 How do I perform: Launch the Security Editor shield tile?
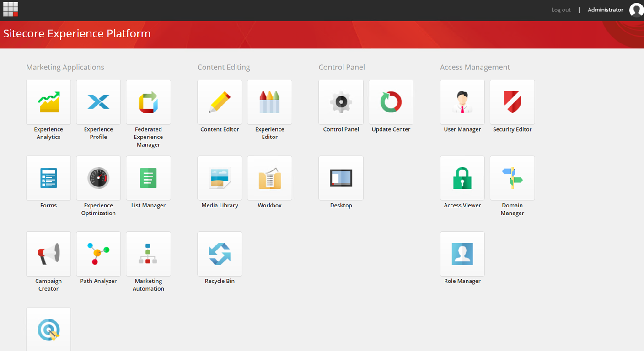click(x=512, y=102)
